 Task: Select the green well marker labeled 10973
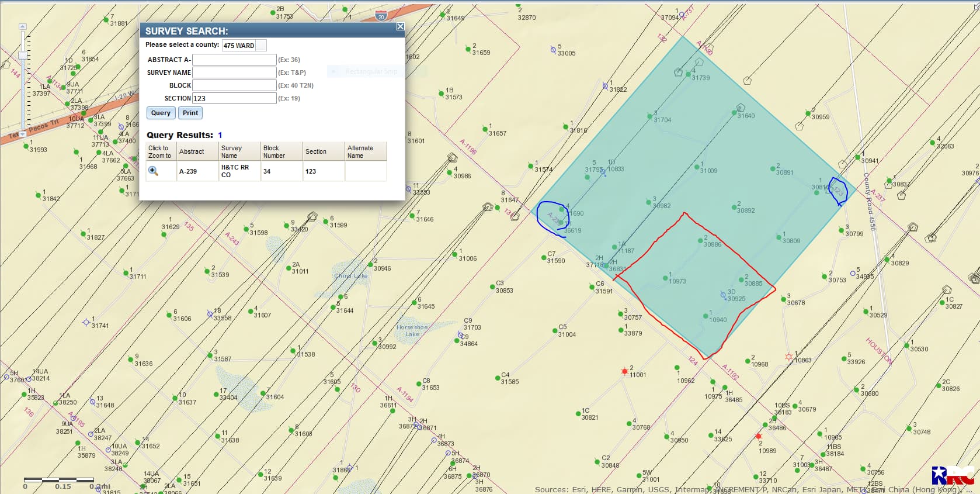click(x=665, y=278)
